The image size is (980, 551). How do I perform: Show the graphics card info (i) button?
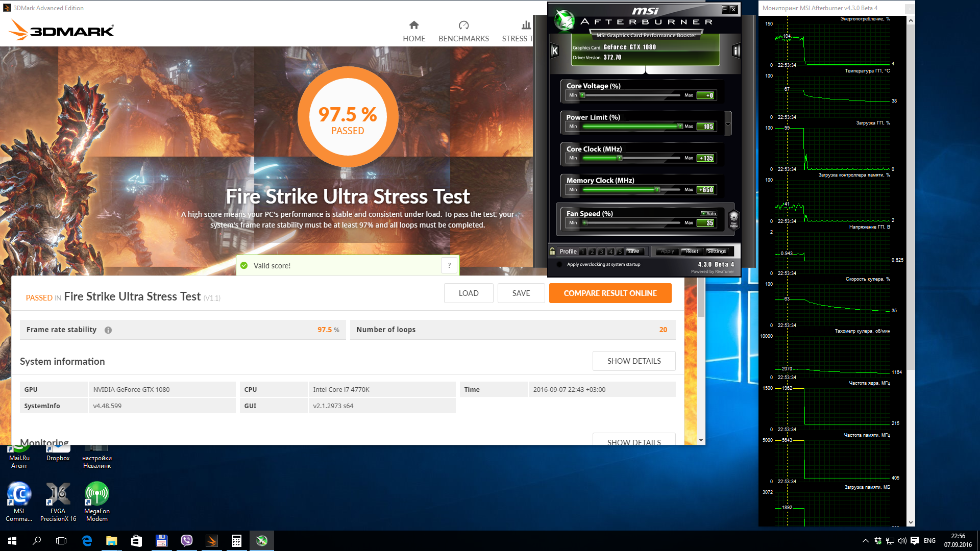(736, 51)
